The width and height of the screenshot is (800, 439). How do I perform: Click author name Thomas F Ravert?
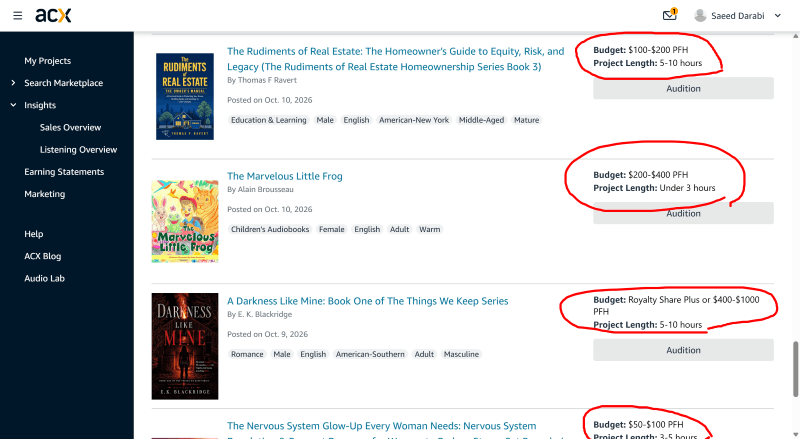pyautogui.click(x=267, y=80)
